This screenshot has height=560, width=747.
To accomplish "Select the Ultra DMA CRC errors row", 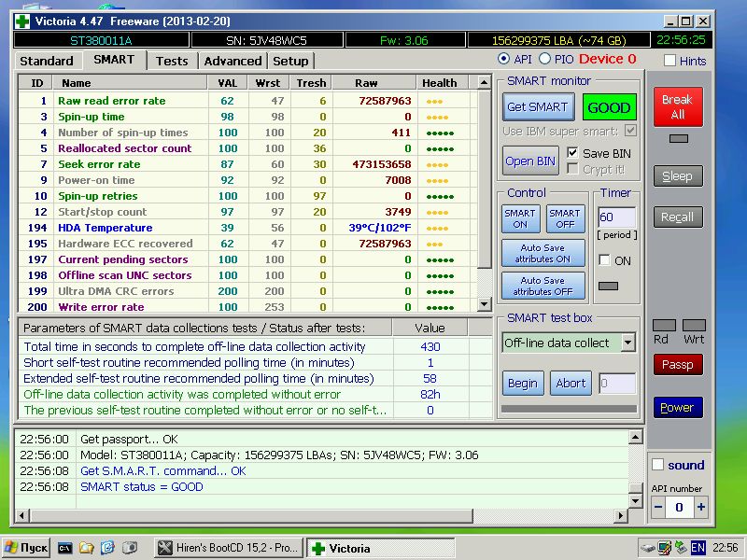I will click(247, 291).
